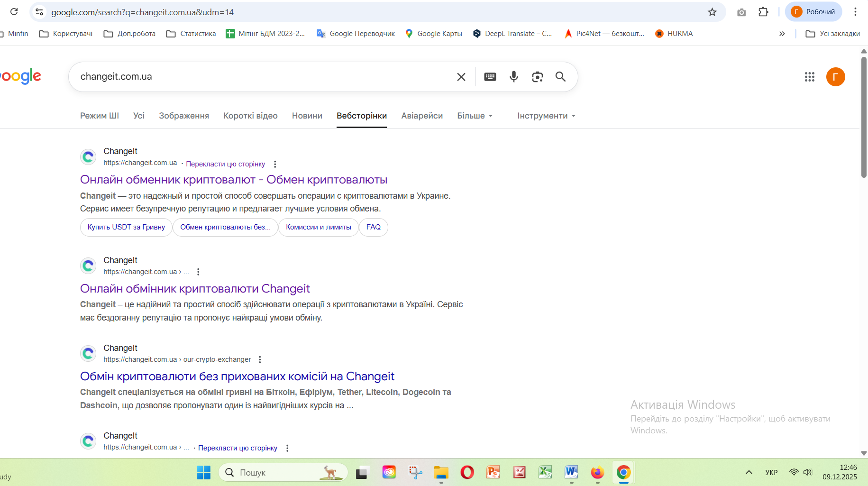The height and width of the screenshot is (486, 868).
Task: Open the Google Переводчик bookmark
Action: point(356,34)
